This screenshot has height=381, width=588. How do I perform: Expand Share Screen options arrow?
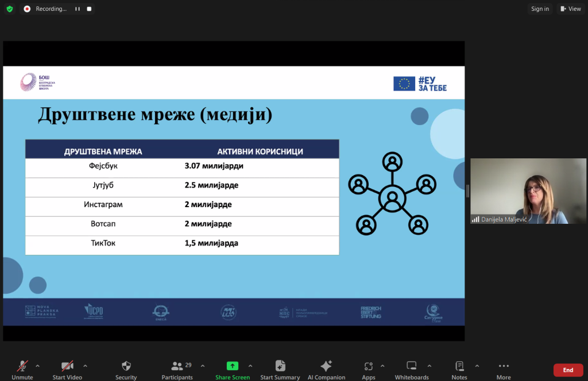(x=250, y=366)
